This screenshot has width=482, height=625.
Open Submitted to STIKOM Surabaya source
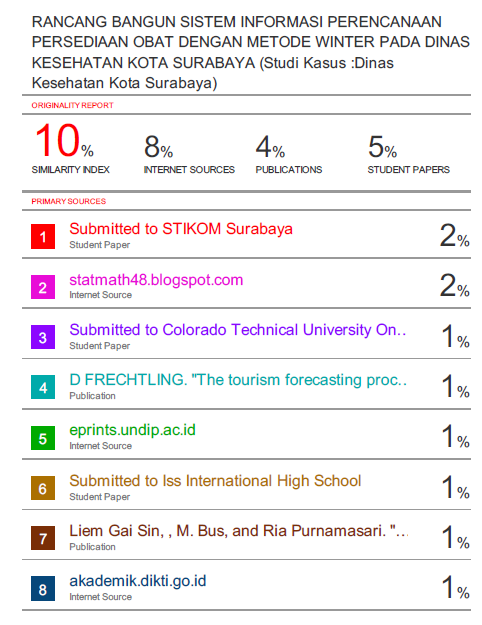tap(181, 229)
